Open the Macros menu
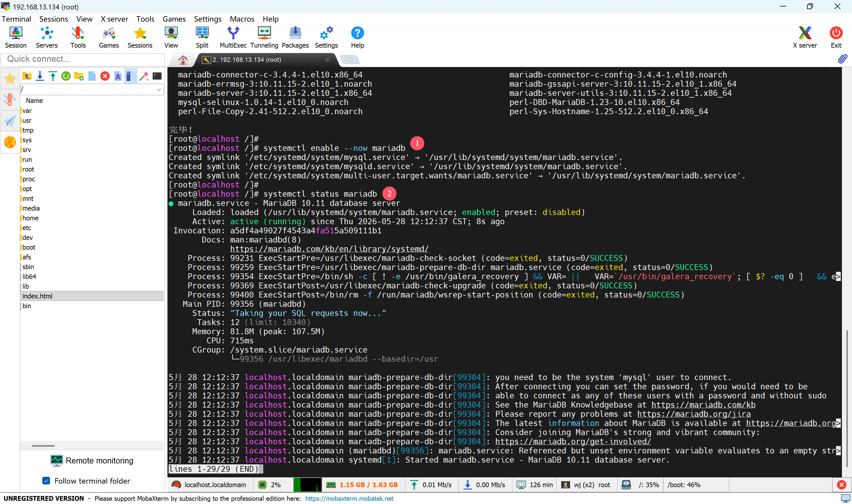The image size is (852, 504). (242, 19)
